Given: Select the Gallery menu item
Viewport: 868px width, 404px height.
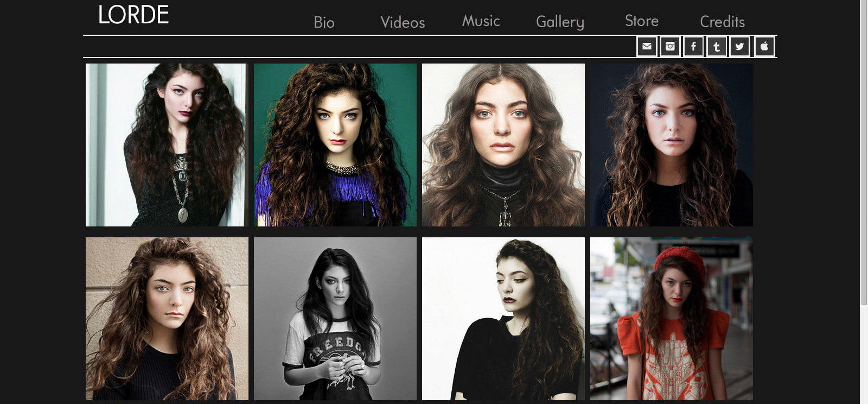Looking at the screenshot, I should [560, 22].
